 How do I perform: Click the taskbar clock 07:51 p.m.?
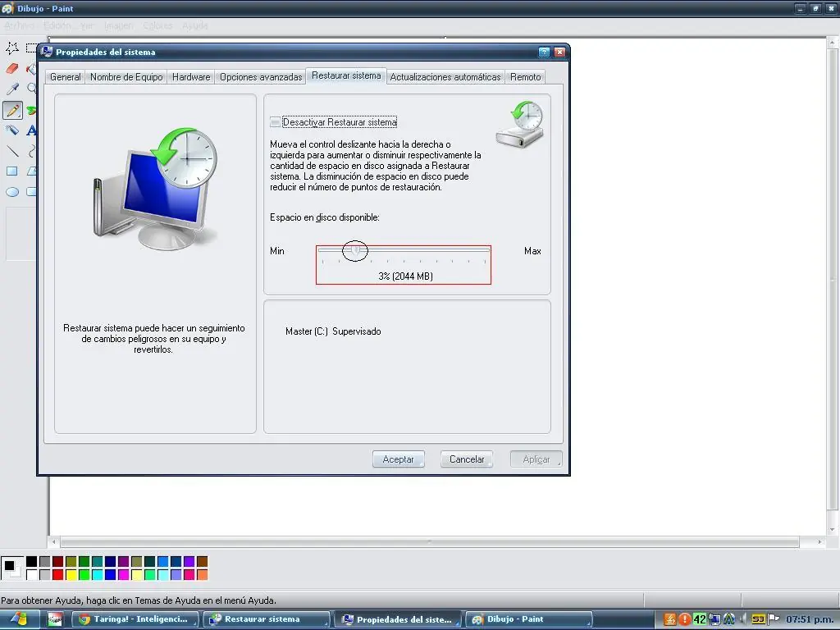[x=810, y=619]
